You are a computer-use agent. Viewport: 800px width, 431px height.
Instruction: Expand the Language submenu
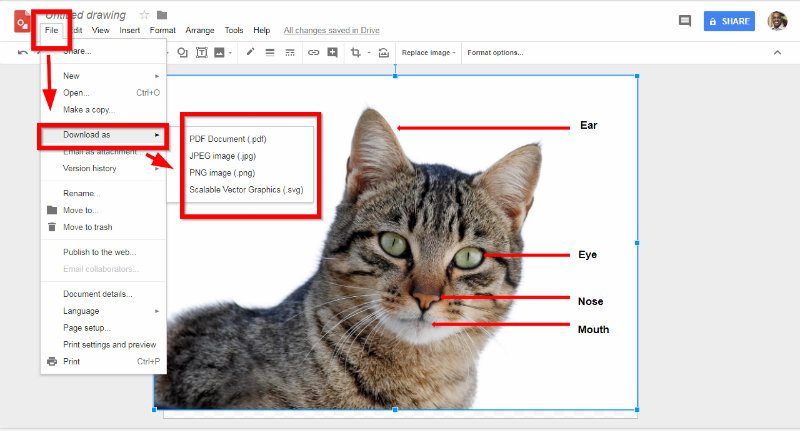point(104,311)
